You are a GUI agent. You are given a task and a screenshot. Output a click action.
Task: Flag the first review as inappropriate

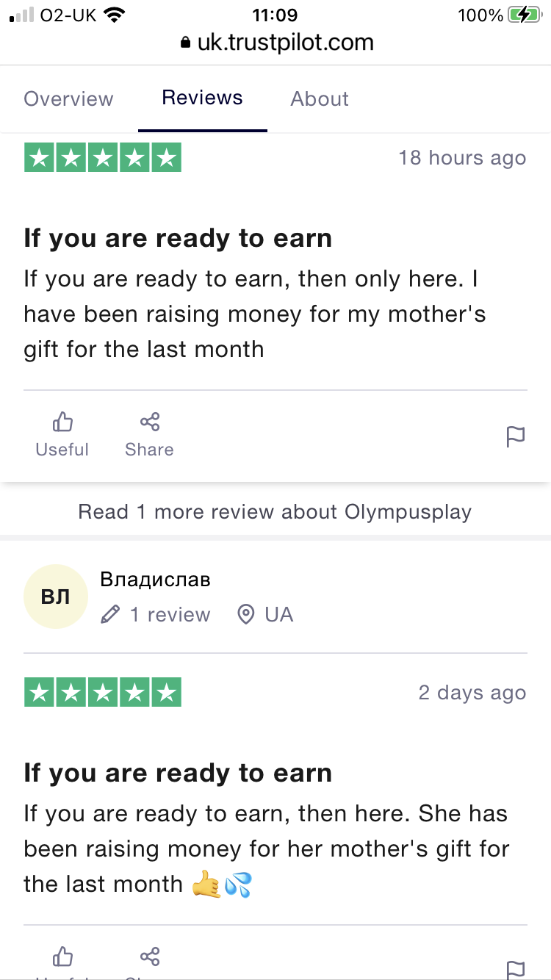point(516,436)
